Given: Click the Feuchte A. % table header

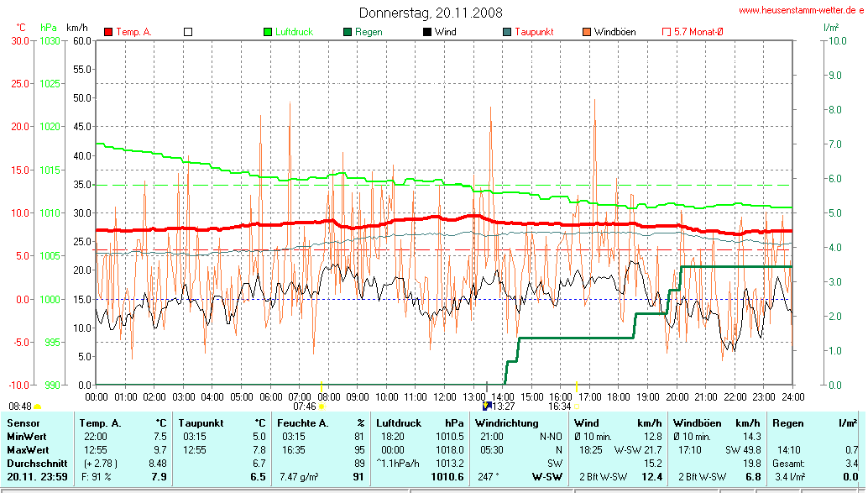Looking at the screenshot, I should 322,422.
